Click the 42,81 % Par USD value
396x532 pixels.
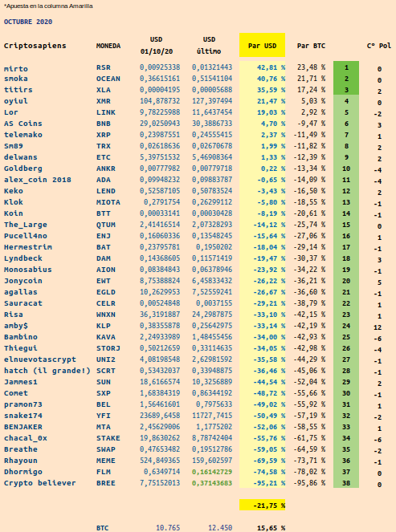tap(271, 67)
